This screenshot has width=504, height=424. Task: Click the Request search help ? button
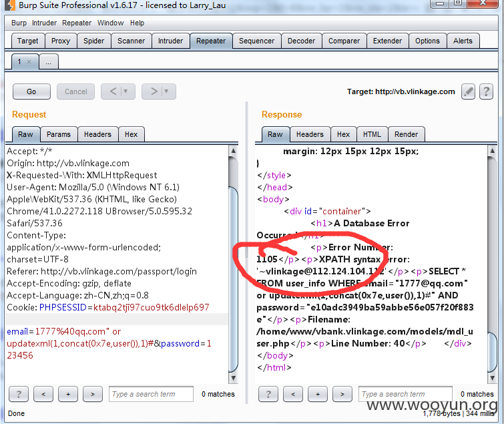19,394
